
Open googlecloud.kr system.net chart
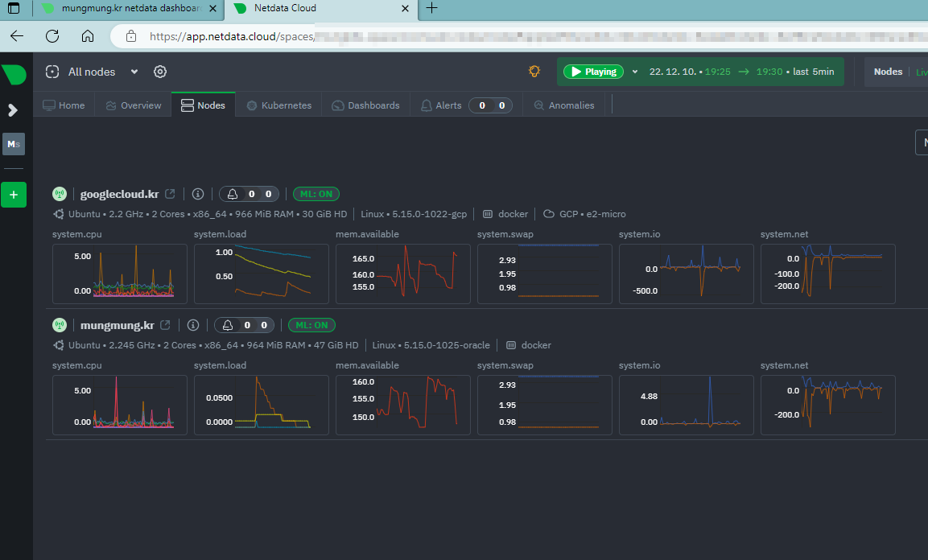[828, 274]
